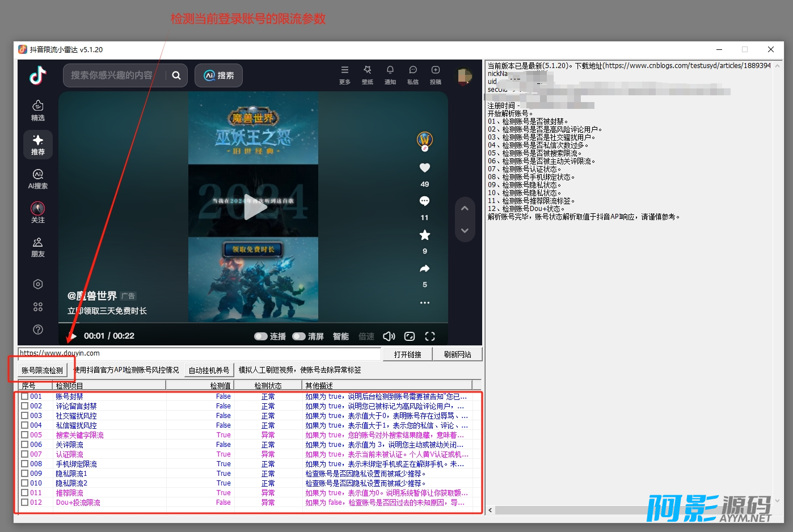The image size is (793, 532).
Task: Go to next video with down chevron
Action: [465, 231]
